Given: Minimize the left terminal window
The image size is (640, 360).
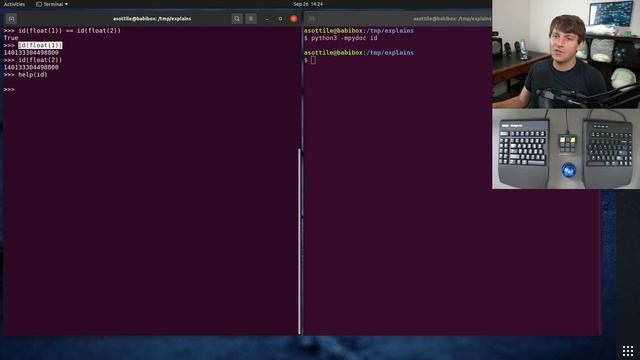Looking at the screenshot, I should (x=267, y=19).
